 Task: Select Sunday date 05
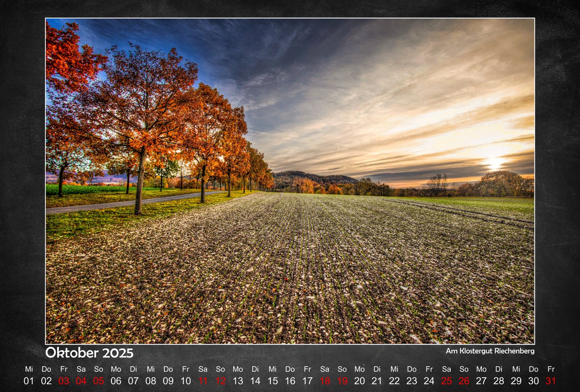[98, 381]
